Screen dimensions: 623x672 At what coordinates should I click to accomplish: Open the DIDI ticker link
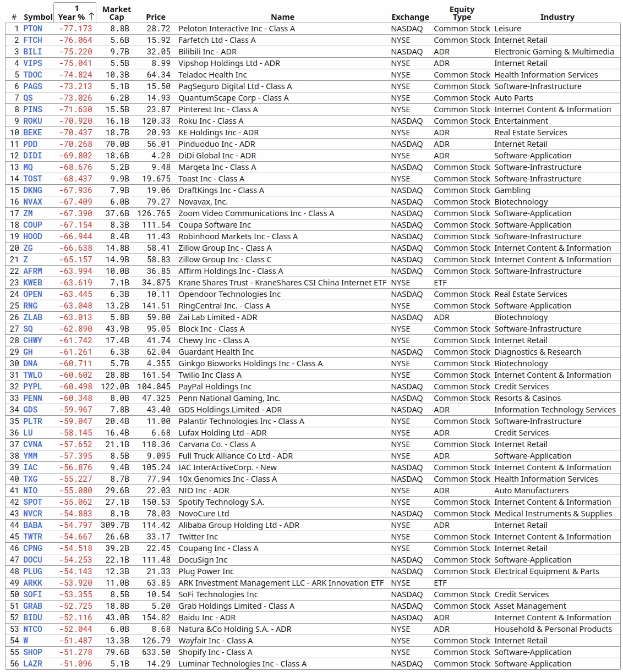(x=32, y=156)
